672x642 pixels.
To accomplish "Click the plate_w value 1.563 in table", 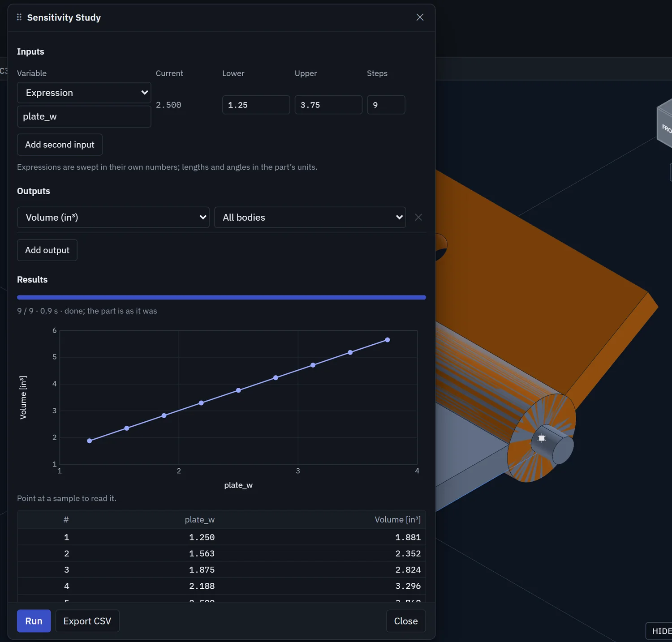I will pyautogui.click(x=202, y=553).
